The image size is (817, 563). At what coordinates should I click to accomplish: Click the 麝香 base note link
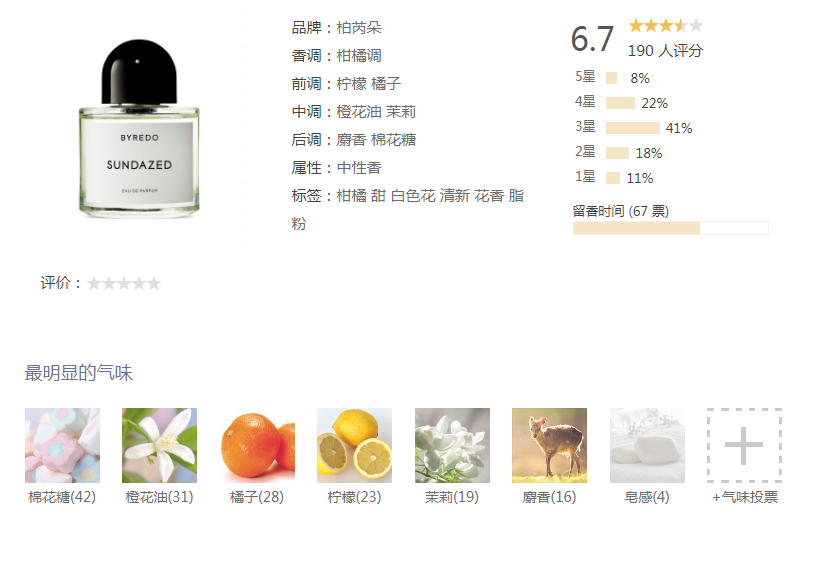point(351,140)
